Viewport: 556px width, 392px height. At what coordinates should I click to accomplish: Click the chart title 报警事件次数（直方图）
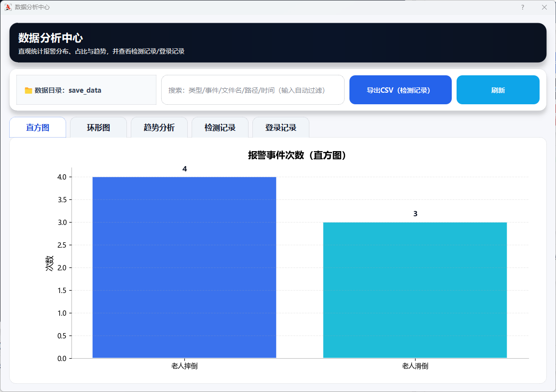coord(297,155)
